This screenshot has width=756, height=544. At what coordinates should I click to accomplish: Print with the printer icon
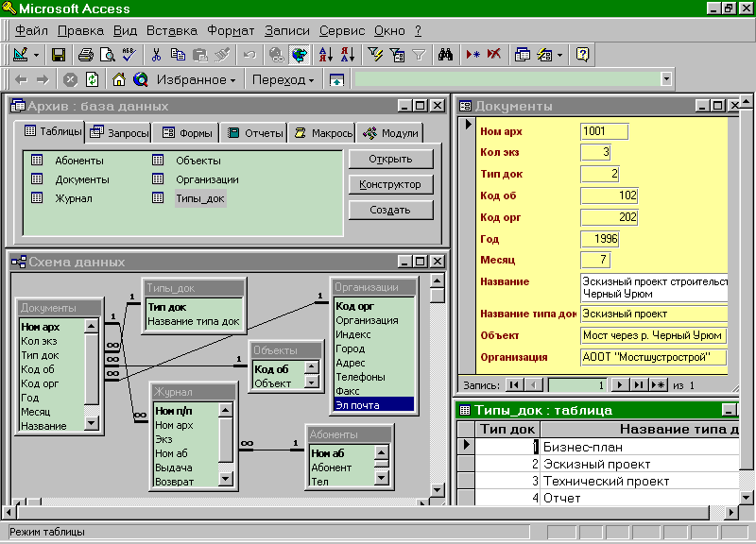click(86, 55)
